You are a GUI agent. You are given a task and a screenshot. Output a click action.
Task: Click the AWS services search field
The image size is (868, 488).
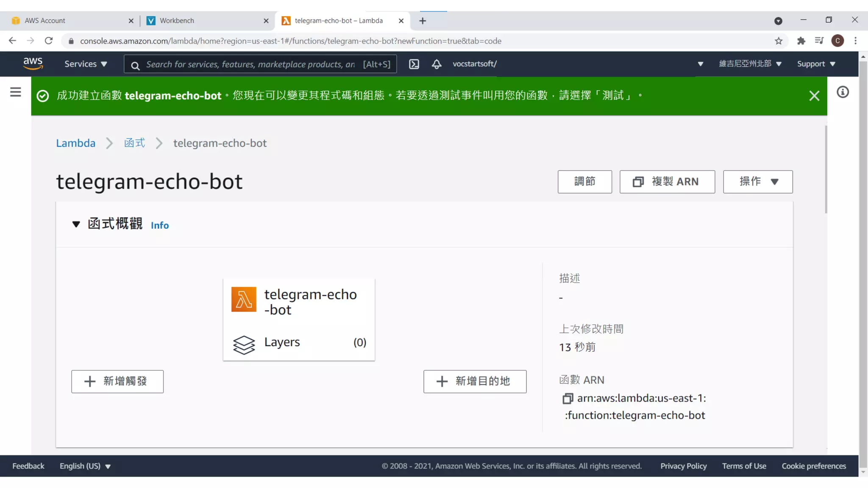pyautogui.click(x=250, y=64)
